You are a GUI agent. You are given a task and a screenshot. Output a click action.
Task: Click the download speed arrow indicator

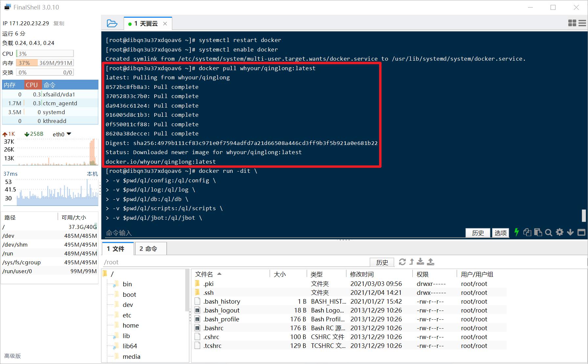tap(27, 134)
